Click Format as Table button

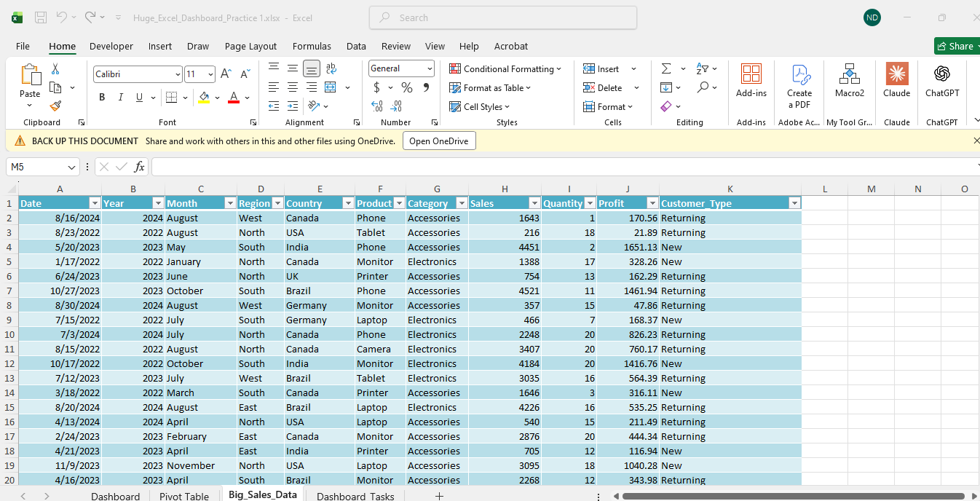pos(490,87)
